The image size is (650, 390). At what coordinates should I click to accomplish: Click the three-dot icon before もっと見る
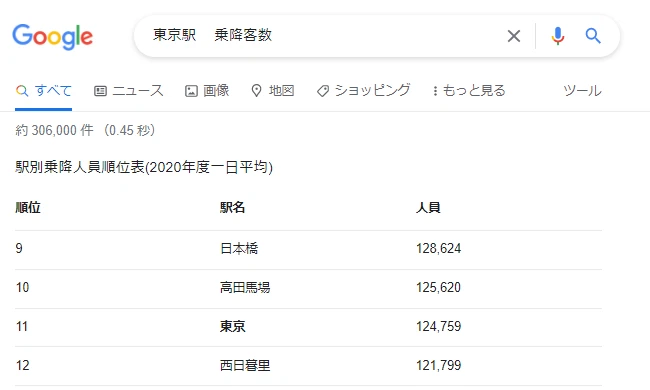[x=435, y=91]
